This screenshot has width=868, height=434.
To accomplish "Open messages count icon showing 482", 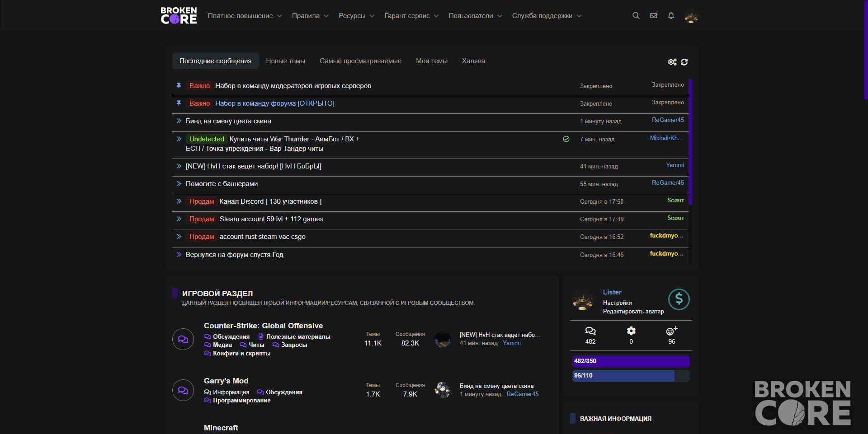I will (x=590, y=331).
